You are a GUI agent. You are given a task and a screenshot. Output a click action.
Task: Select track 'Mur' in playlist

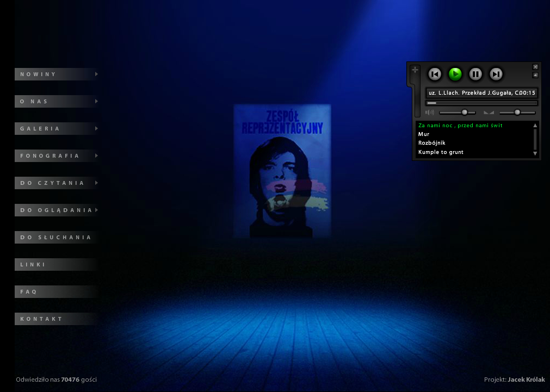point(424,134)
